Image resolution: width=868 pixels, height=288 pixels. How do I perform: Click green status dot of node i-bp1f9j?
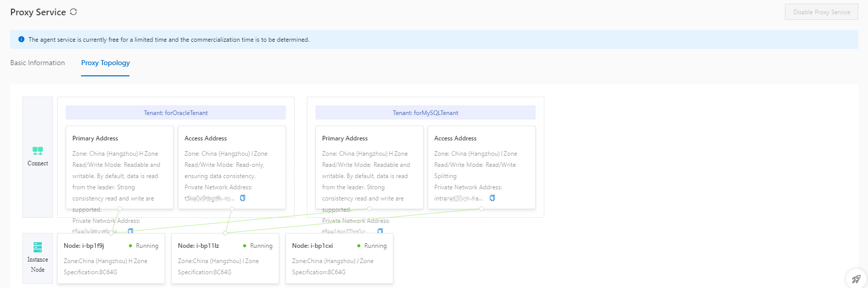click(130, 246)
